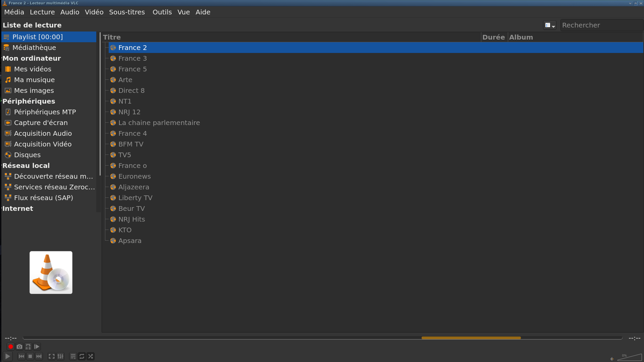Image resolution: width=644 pixels, height=362 pixels.
Task: Click the VLC cone album art thumbnail
Action: [51, 273]
